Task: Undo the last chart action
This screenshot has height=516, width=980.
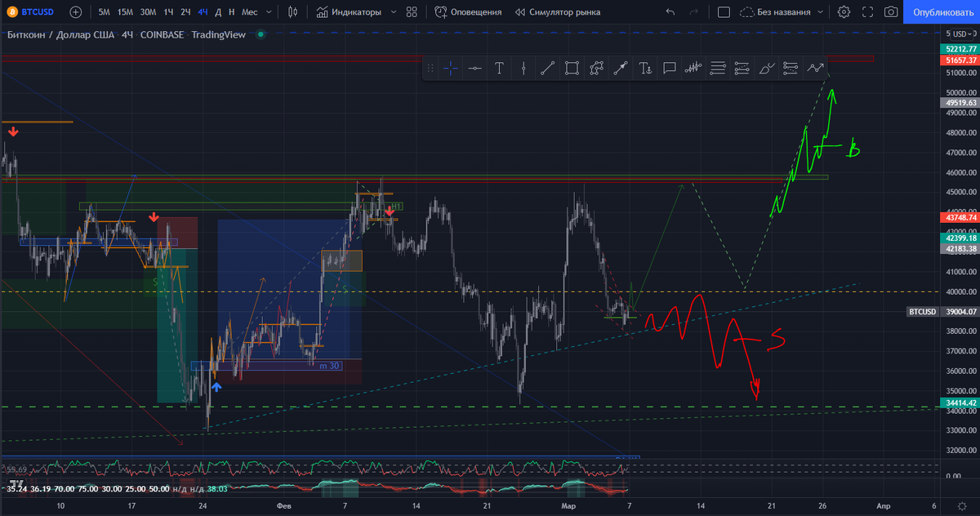Action: 670,12
